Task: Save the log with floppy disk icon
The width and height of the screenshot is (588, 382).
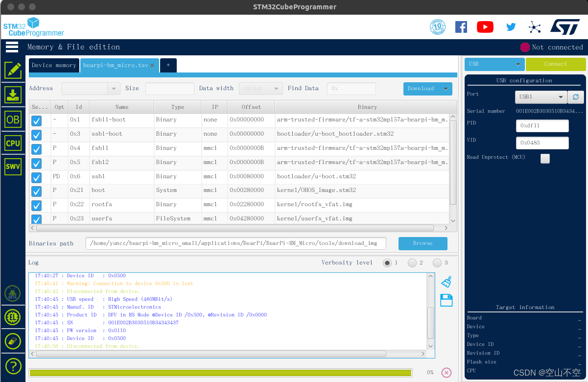Action: coord(446,300)
